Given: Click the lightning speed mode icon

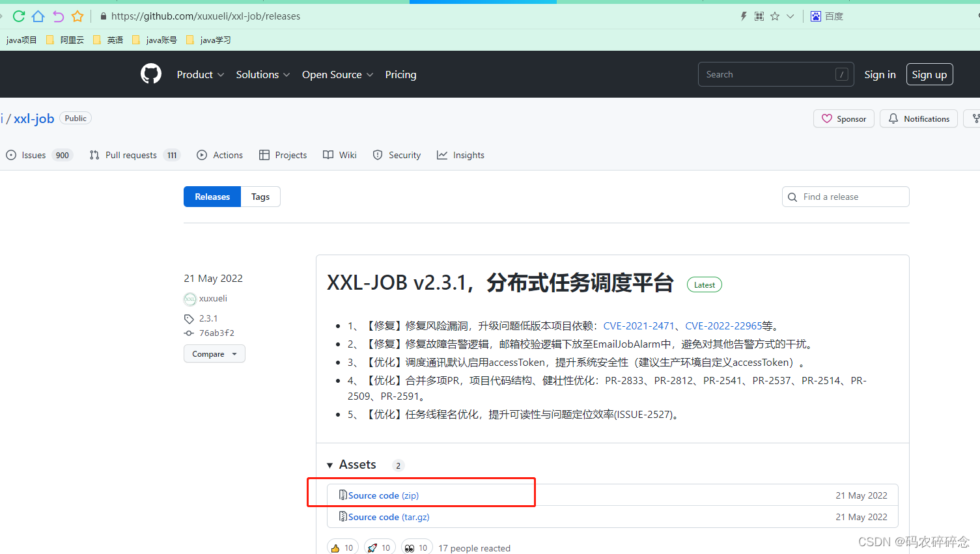Looking at the screenshot, I should click(x=744, y=16).
